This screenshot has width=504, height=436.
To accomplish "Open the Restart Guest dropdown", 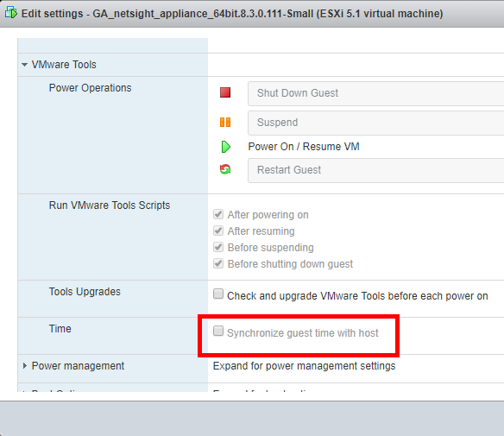I will coord(375,170).
